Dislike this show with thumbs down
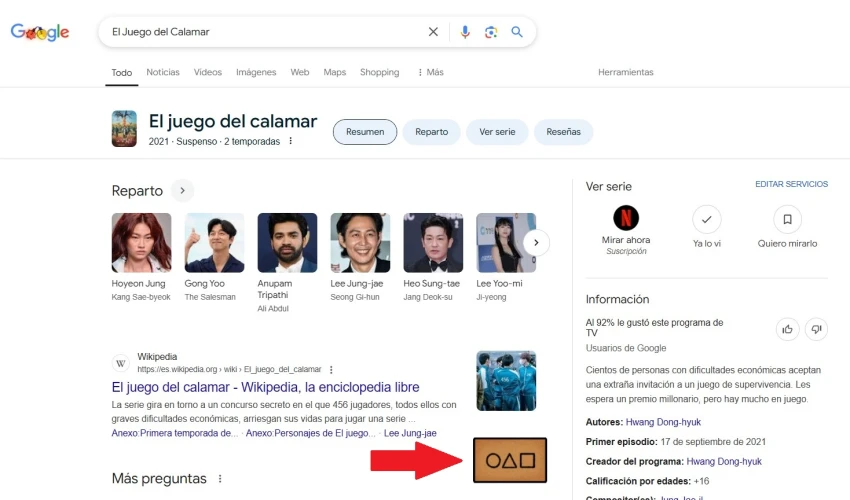Viewport: 850px width, 500px height. click(816, 329)
